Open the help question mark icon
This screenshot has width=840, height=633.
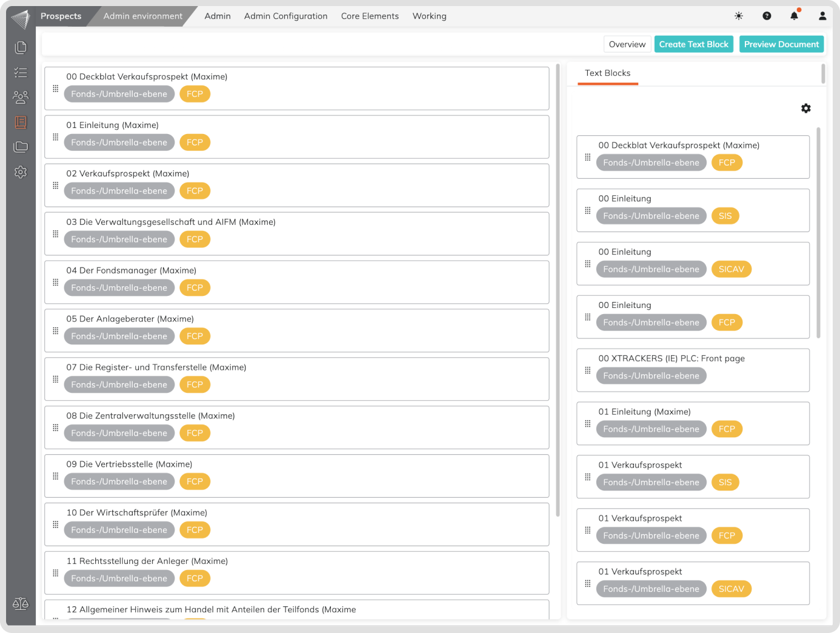click(x=767, y=16)
